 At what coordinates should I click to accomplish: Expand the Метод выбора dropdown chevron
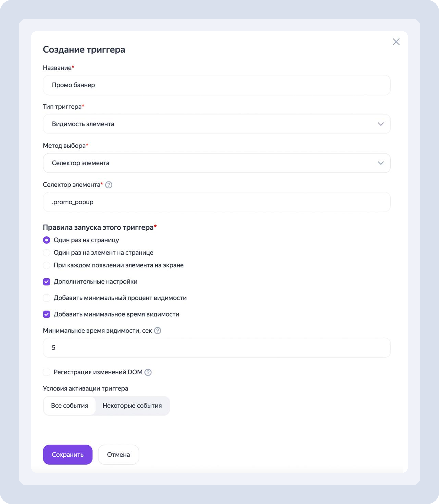click(380, 163)
